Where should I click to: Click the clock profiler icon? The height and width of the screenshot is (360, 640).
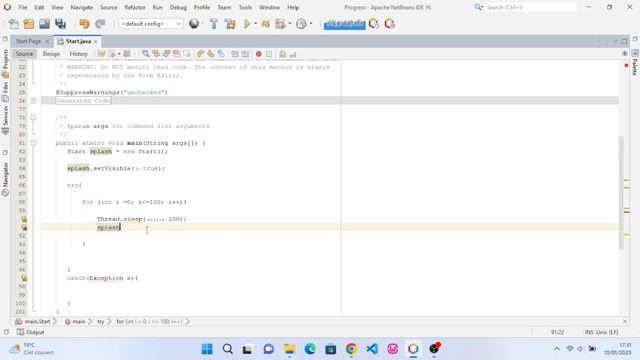coord(301,24)
